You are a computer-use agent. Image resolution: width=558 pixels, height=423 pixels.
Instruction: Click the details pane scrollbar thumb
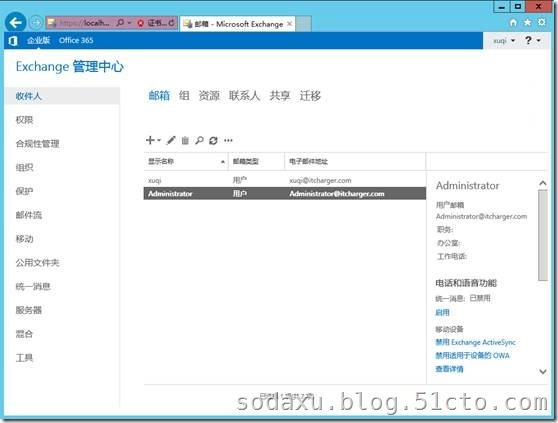click(543, 235)
